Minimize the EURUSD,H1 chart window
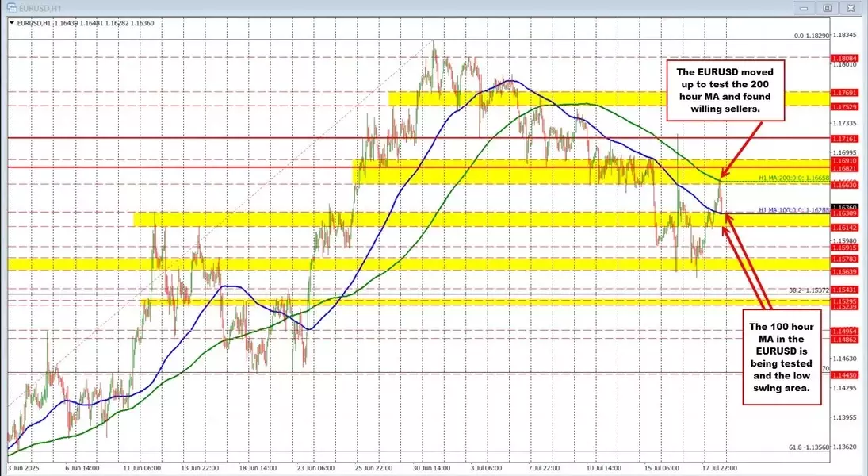The width and height of the screenshot is (868, 476). coord(804,8)
